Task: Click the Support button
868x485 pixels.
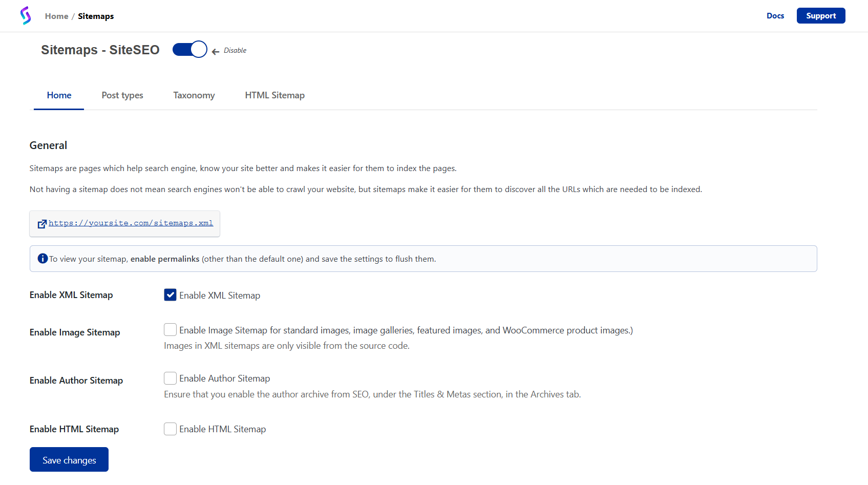Action: pyautogui.click(x=821, y=16)
